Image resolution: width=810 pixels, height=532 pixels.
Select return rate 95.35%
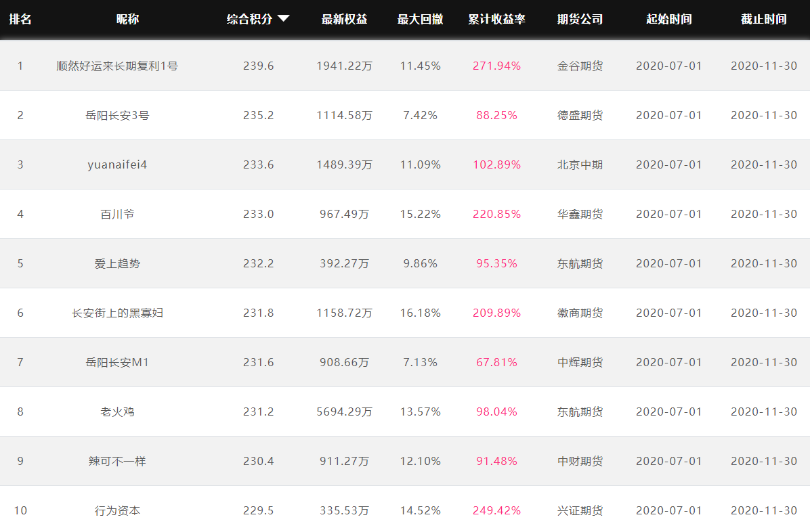coord(496,263)
